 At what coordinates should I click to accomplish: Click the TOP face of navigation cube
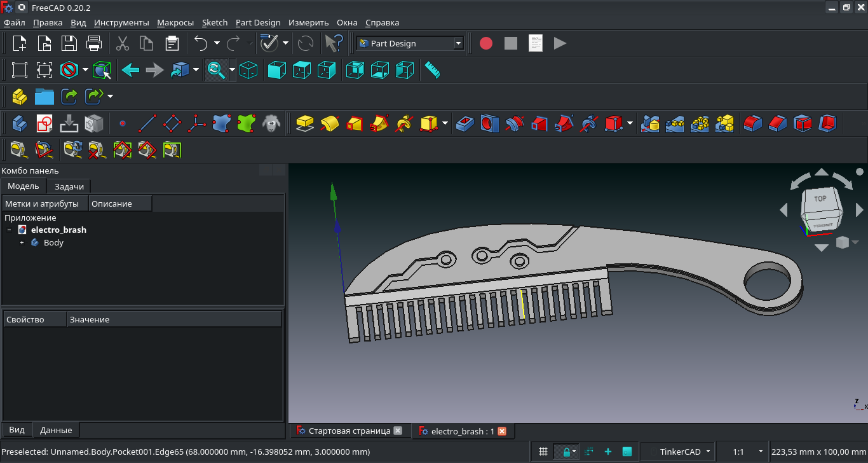click(821, 199)
